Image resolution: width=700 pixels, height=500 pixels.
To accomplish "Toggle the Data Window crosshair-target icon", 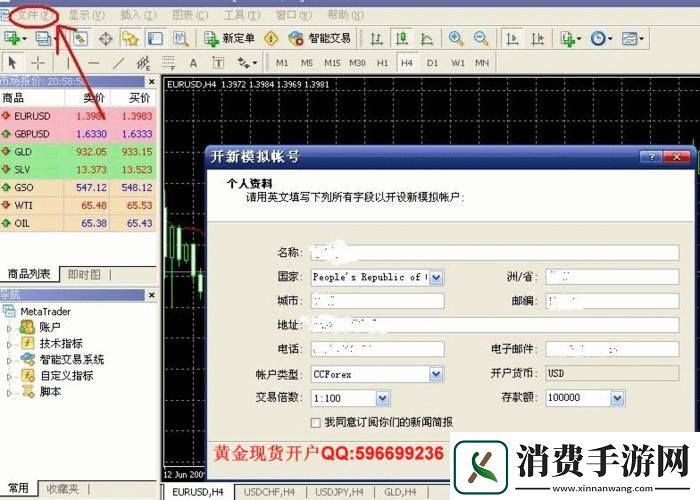I will click(106, 39).
